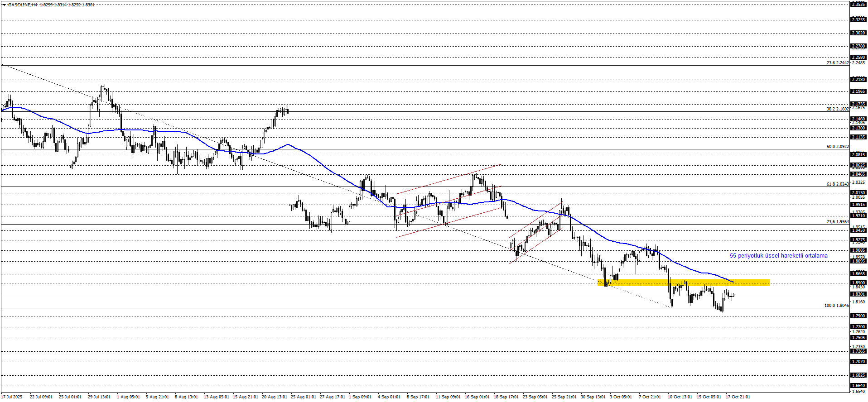Viewport: 868px width, 402px height.
Task: Select the yellow highlighted support zone rectangle
Action: pos(683,283)
